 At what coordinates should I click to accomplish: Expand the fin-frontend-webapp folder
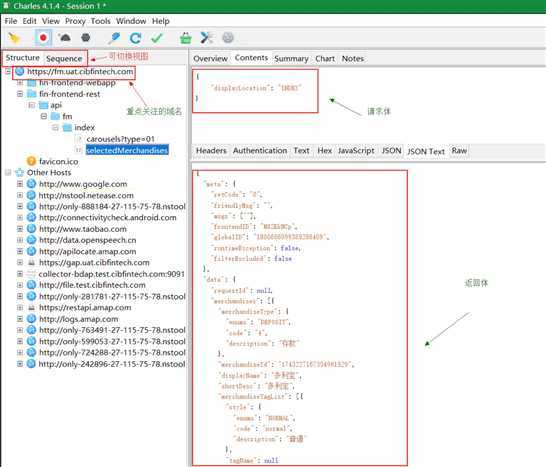[20, 83]
